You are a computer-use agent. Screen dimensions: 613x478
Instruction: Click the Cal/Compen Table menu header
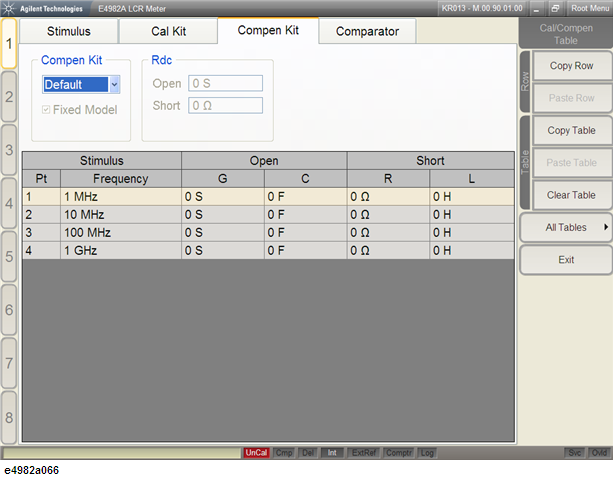coord(566,34)
